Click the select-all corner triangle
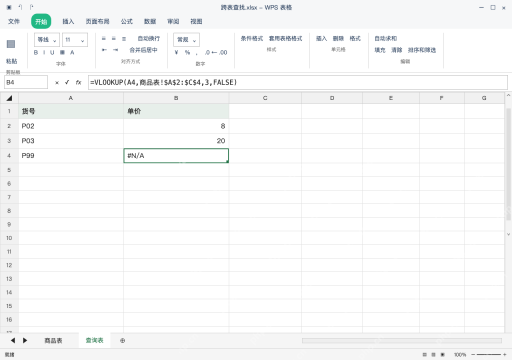Image resolution: width=512 pixels, height=360 pixels. (x=9, y=98)
